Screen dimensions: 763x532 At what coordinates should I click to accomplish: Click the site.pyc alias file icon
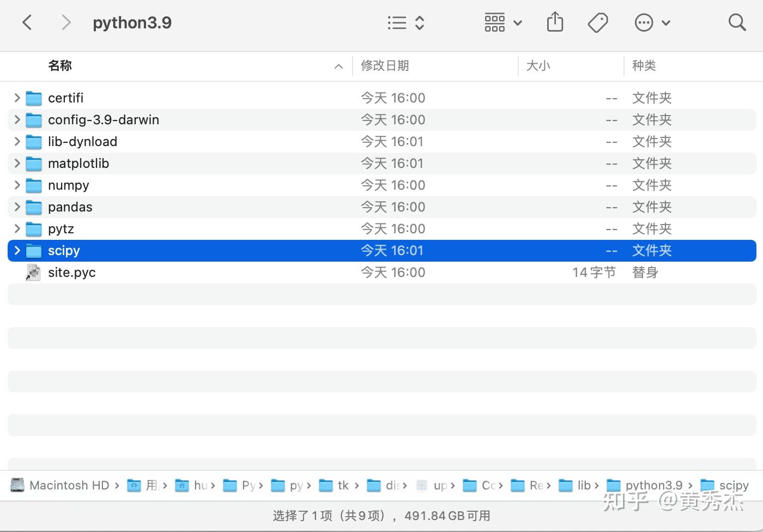tap(33, 273)
